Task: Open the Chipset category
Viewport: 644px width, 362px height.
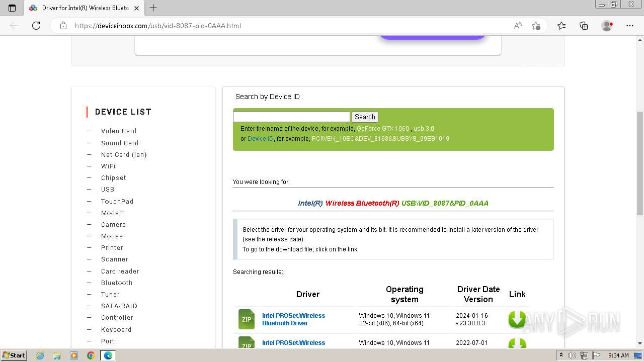Action: (x=114, y=177)
